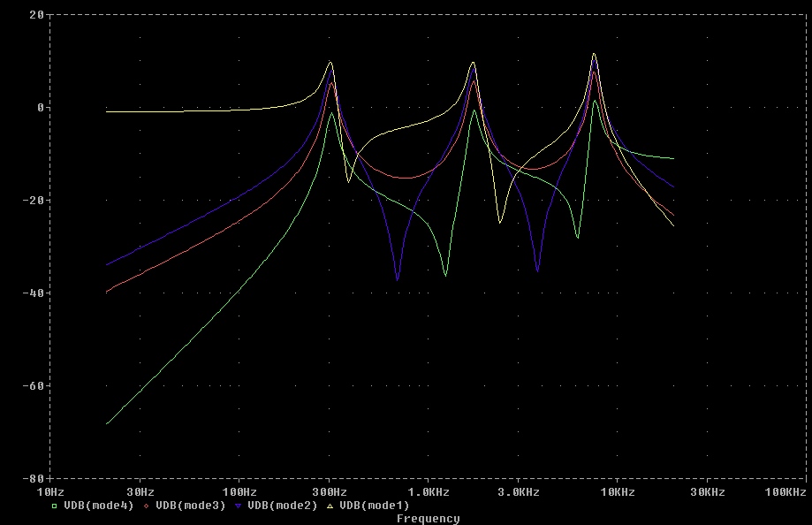Click the Frequency x-axis title
The height and width of the screenshot is (525, 812).
point(428,519)
